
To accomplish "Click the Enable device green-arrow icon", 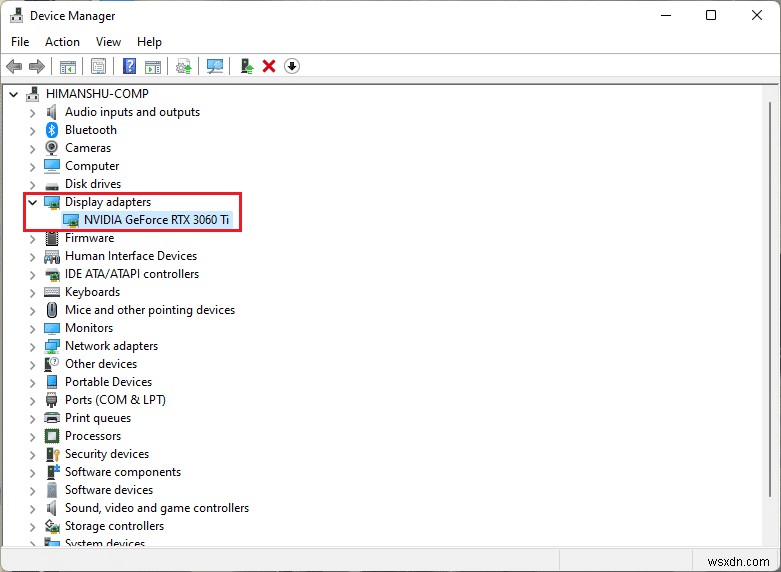I will [247, 66].
